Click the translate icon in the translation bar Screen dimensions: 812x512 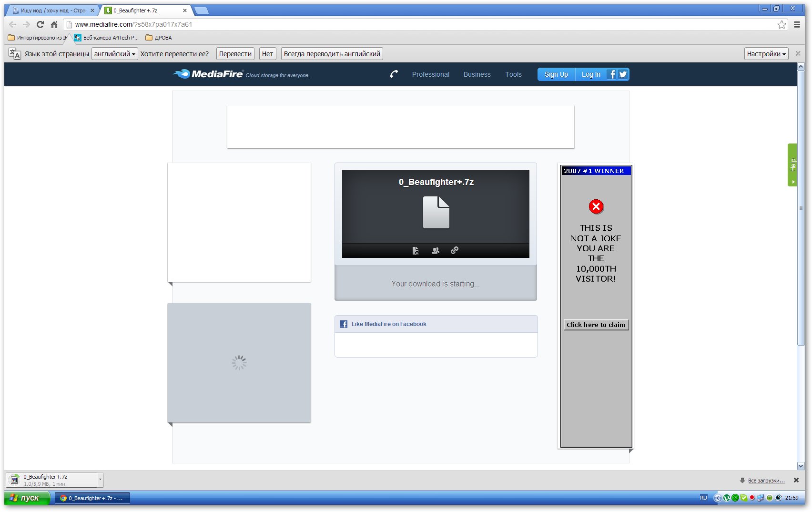[x=14, y=54]
